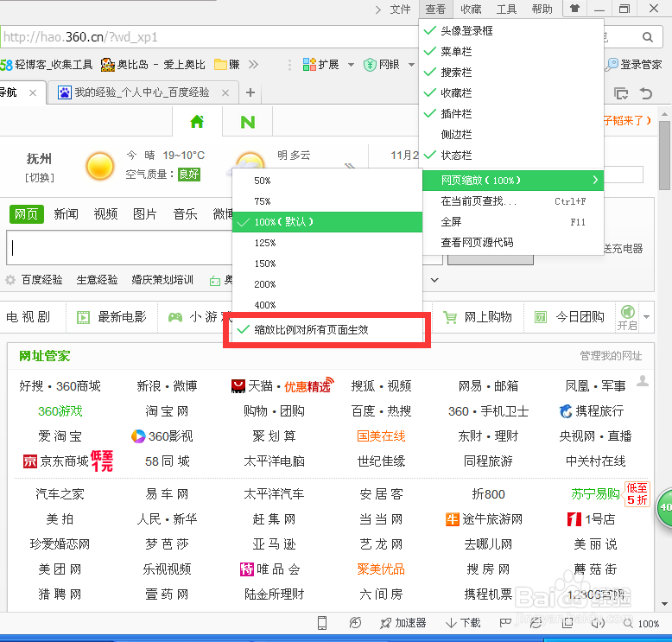Click the 加速器 rocket icon
672x642 pixels.
click(x=386, y=623)
